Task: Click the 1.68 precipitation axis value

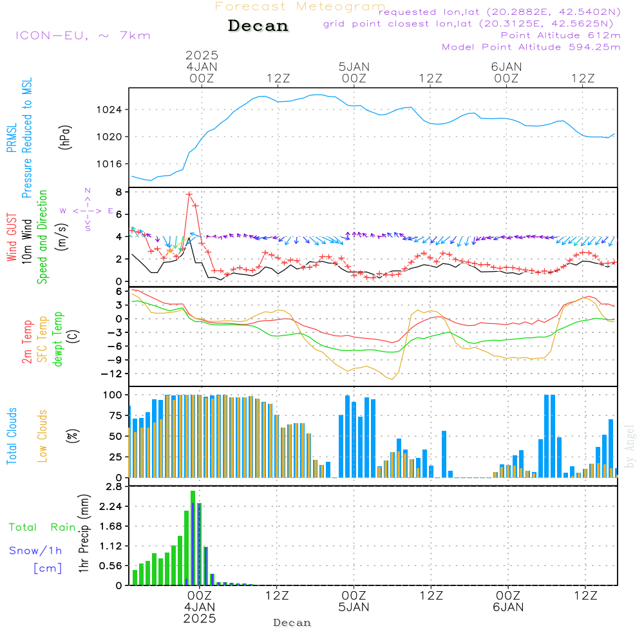Action: click(x=111, y=526)
